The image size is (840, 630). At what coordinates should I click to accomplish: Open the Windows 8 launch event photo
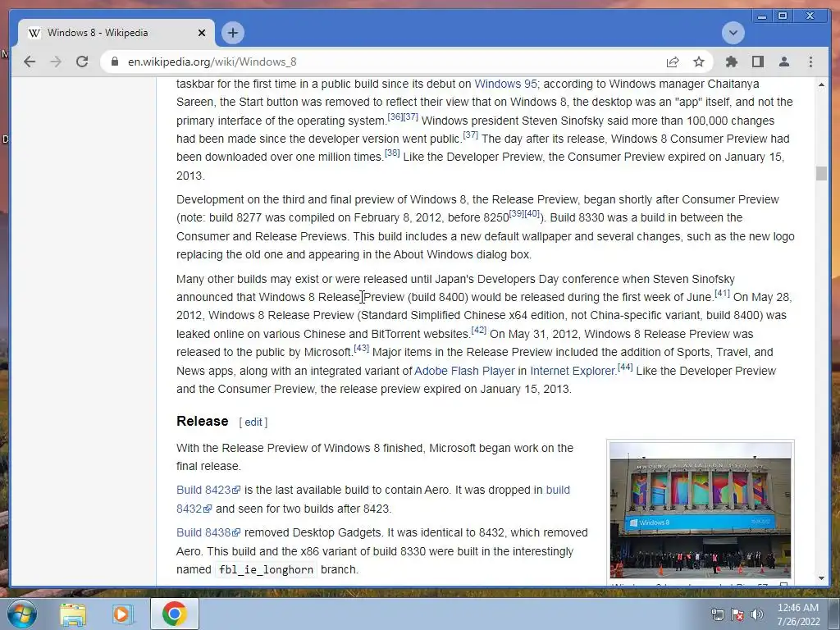click(701, 510)
